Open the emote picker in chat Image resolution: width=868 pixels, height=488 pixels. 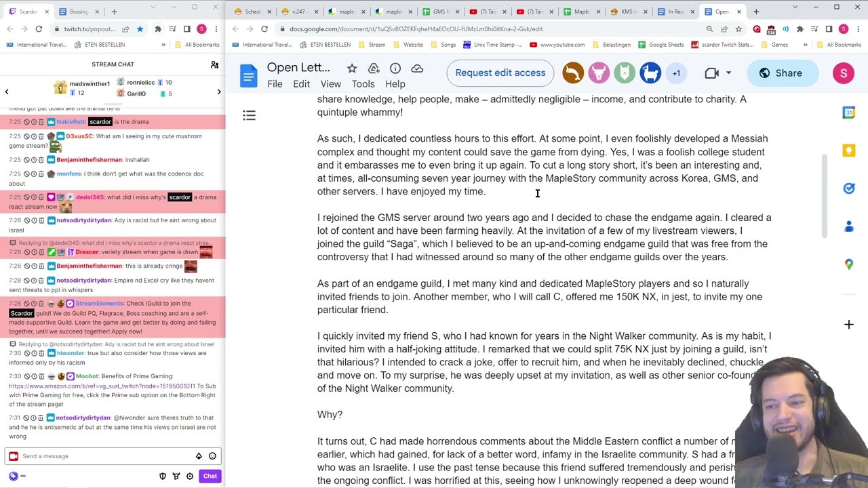pyautogui.click(x=212, y=456)
